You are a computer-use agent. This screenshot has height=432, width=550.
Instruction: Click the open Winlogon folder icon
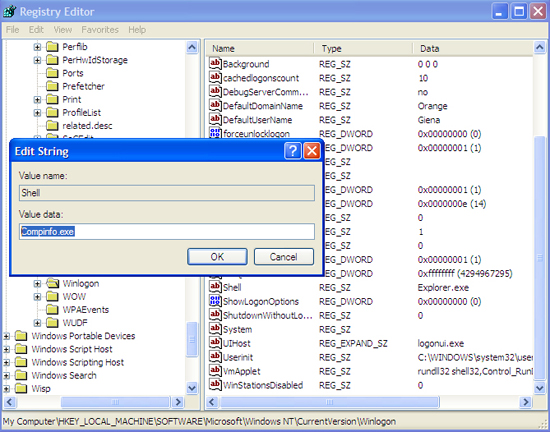[x=52, y=283]
